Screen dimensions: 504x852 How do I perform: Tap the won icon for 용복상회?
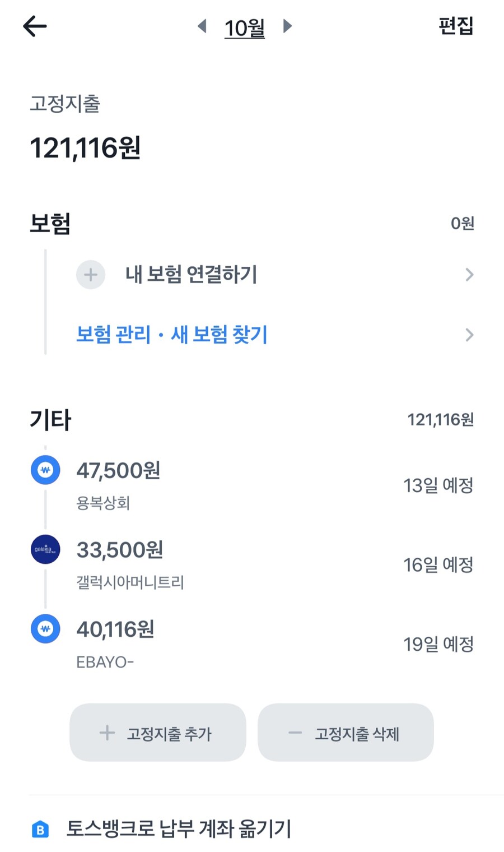45,470
